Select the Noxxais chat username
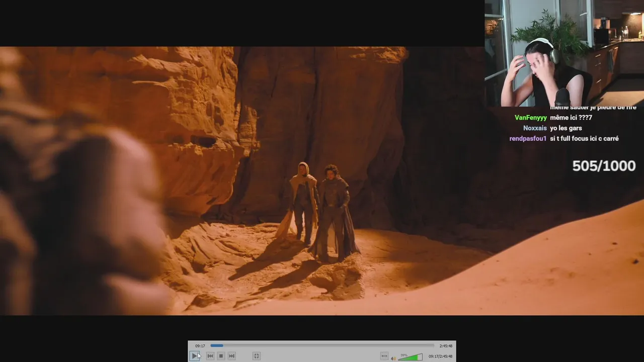 535,128
